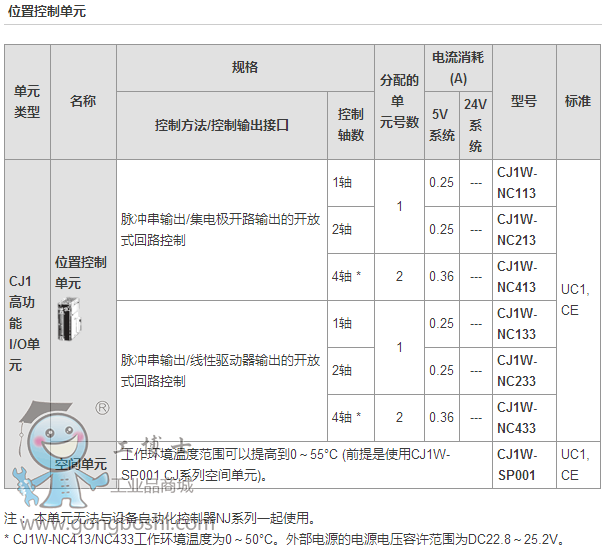Click 0.25 current value in NC133 row
Viewport: 607px width, 548px height.
pyautogui.click(x=441, y=323)
